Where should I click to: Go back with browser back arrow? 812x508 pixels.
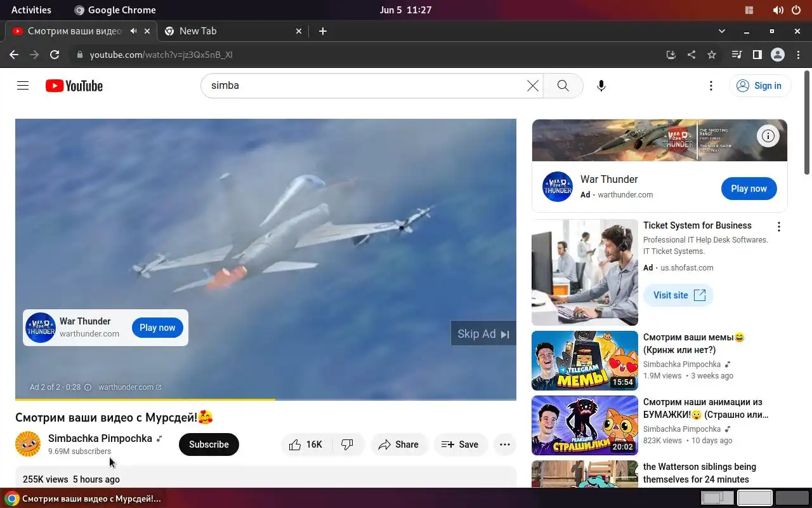14,55
